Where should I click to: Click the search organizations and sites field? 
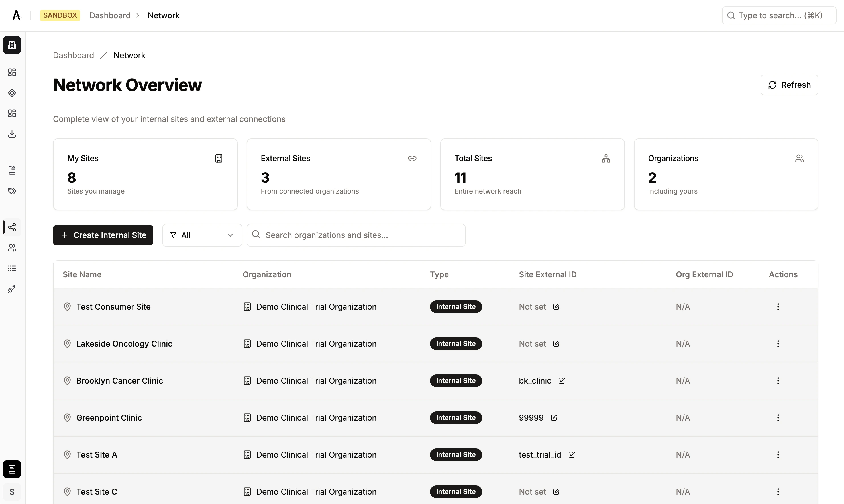click(x=356, y=235)
